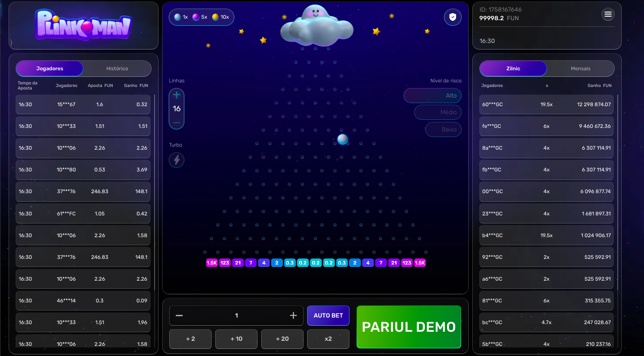Select leaderboard row bc***GC
Image resolution: width=644 pixels, height=356 pixels.
point(547,322)
